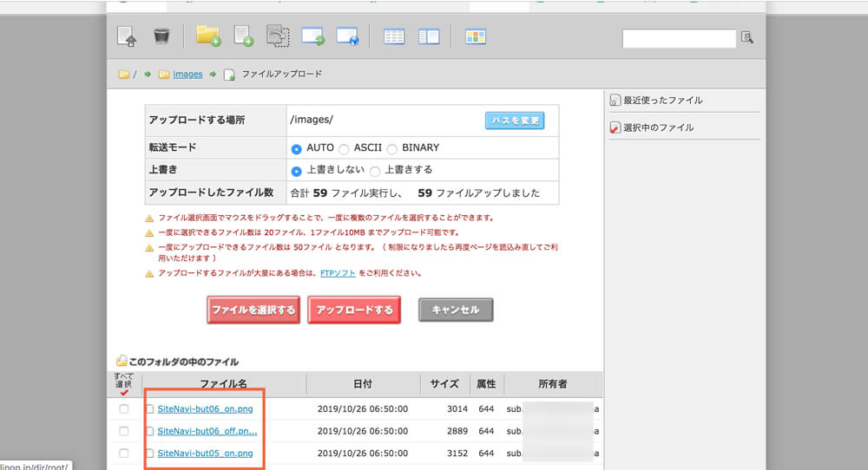Click the trash can delete icon
868x470 pixels.
[161, 36]
